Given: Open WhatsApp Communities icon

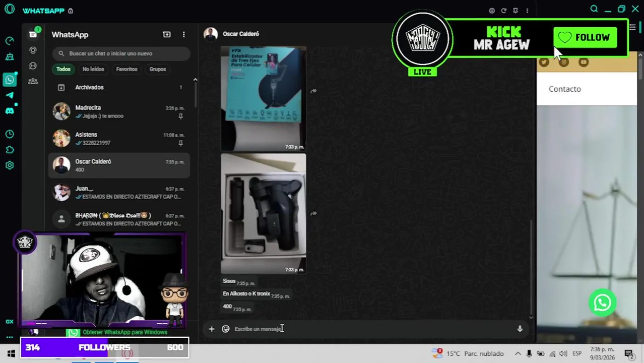Looking at the screenshot, I should [33, 81].
